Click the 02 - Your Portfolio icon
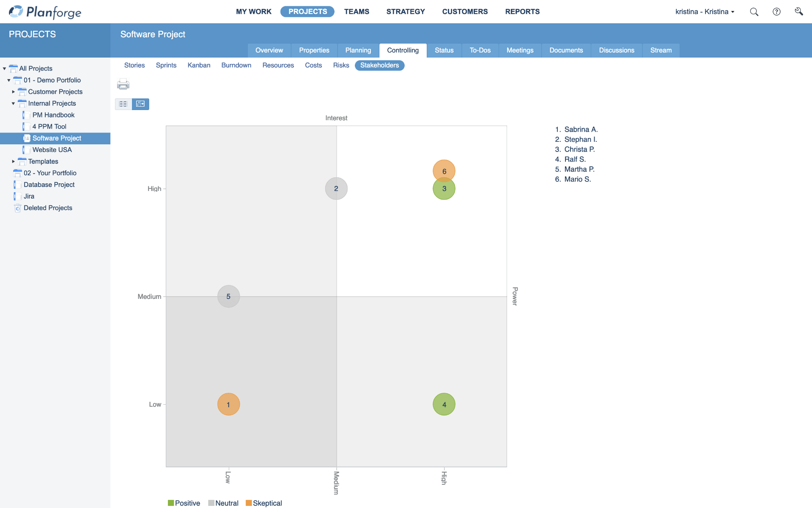 point(17,173)
